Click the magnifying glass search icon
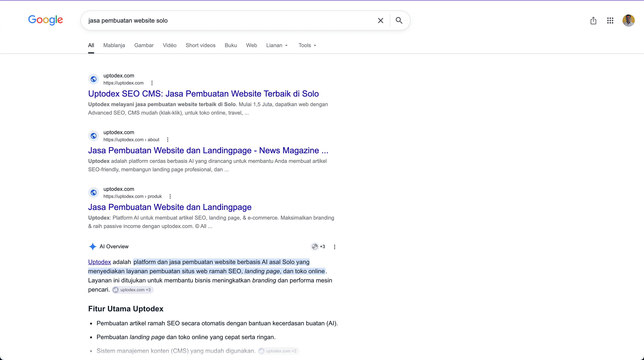 click(x=399, y=21)
